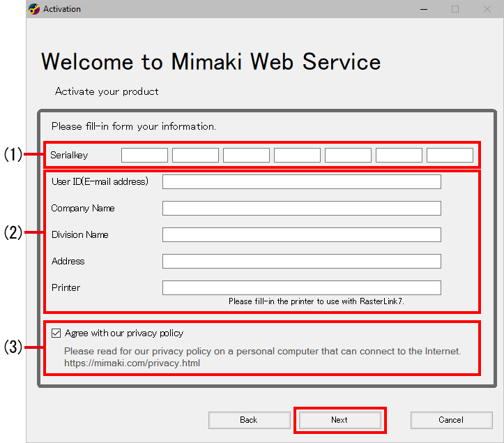504x443 pixels.
Task: Click the RasterLink7 printer hint text
Action: pos(316,301)
